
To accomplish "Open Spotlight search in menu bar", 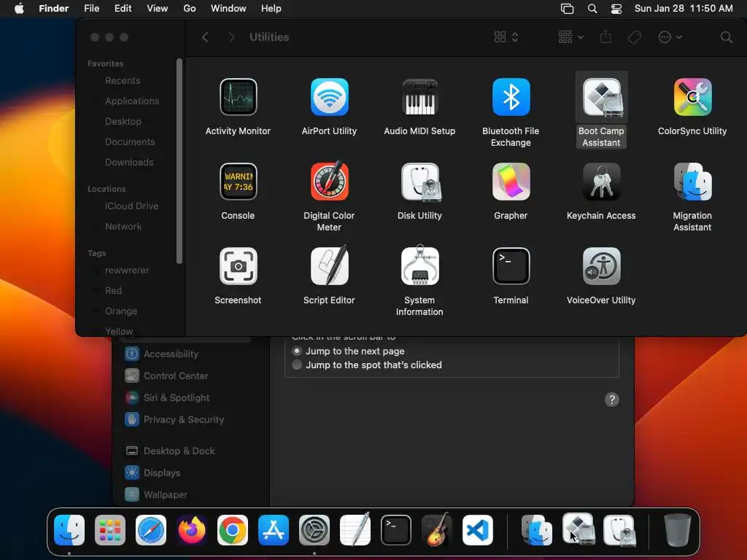I will pos(592,9).
